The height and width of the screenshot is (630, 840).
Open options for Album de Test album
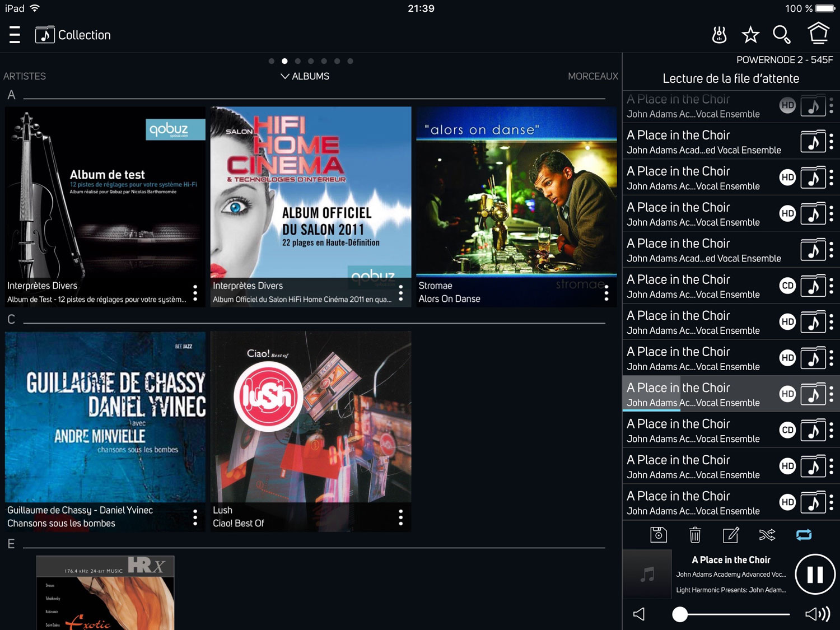195,292
